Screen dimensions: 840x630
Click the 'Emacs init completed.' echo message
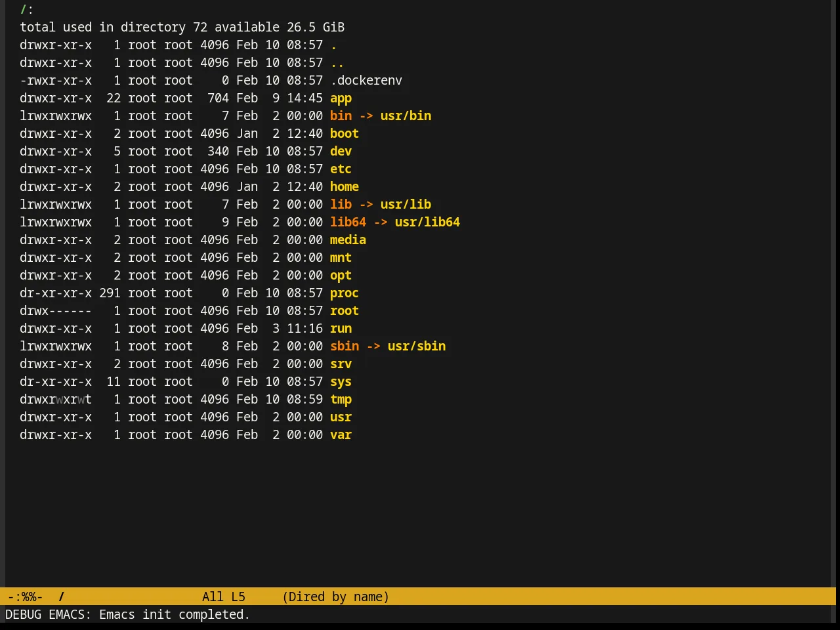point(175,614)
